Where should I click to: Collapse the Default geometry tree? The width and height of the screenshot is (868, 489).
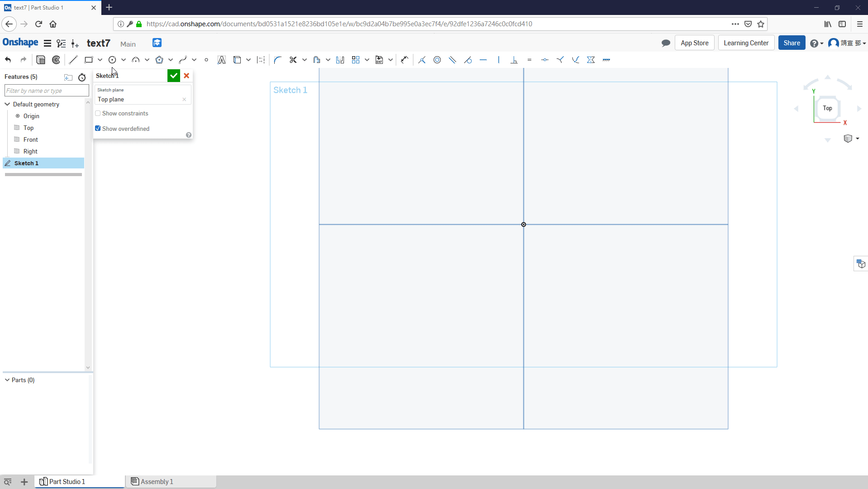pos(7,104)
